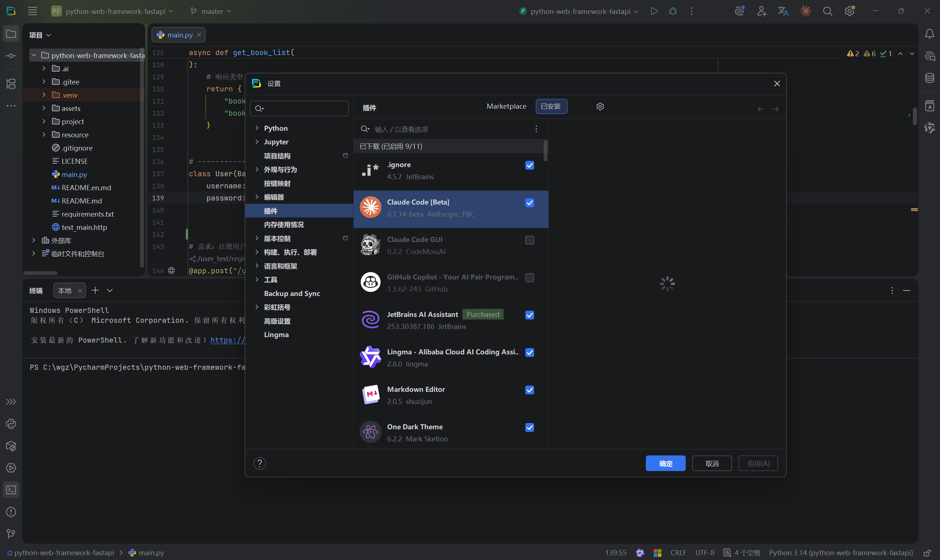Uncheck the Lingma Alibaba Cloud plugin
The height and width of the screenshot is (560, 940).
(529, 353)
